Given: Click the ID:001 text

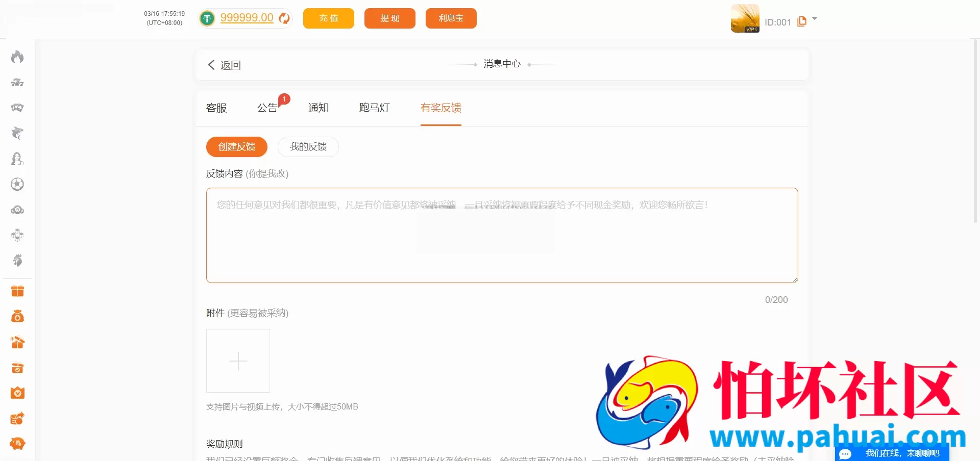Looking at the screenshot, I should (778, 22).
